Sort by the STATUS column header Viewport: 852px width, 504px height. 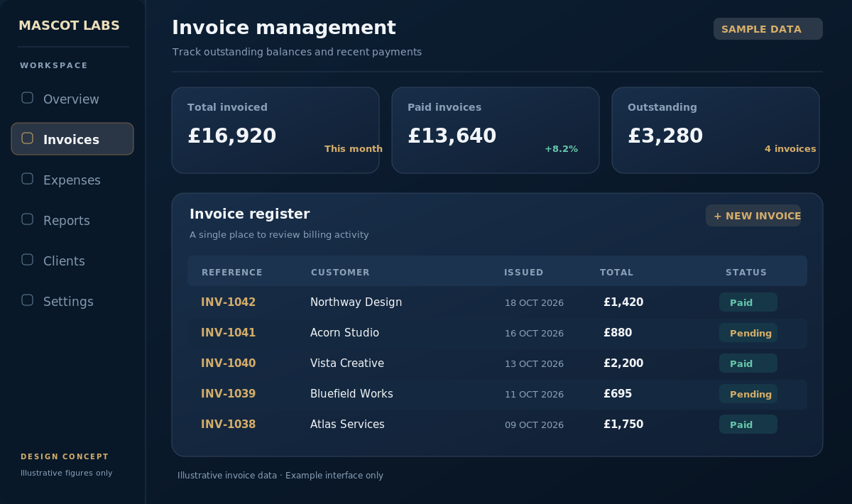point(746,273)
